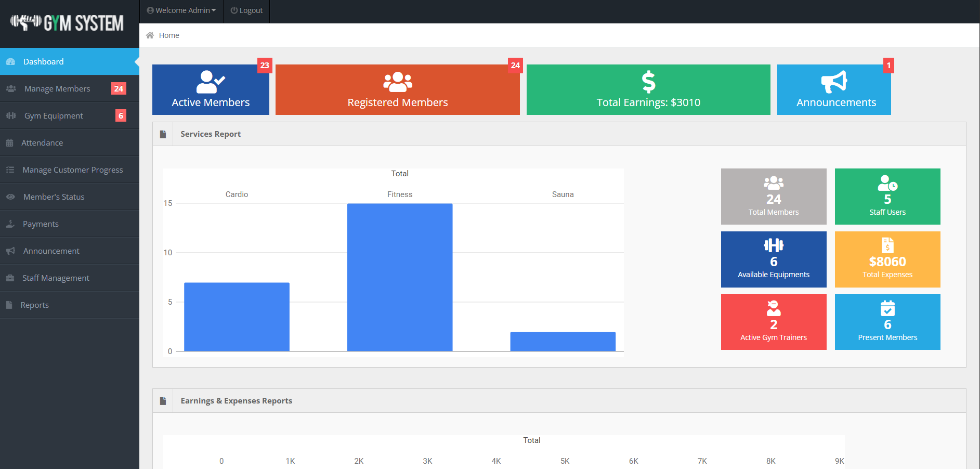Click the Home breadcrumb house icon
Screen dimensions: 980x469
click(150, 35)
